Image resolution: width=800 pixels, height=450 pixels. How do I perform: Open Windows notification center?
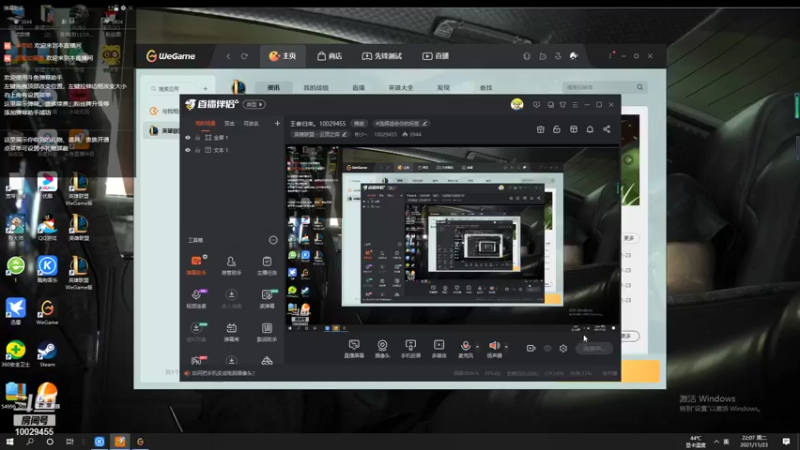[786, 441]
